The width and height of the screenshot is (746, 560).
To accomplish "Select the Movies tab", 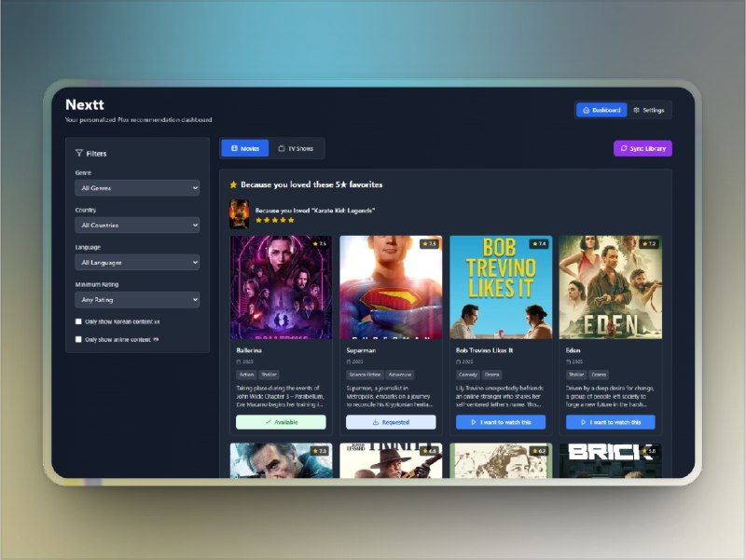I will (x=244, y=148).
